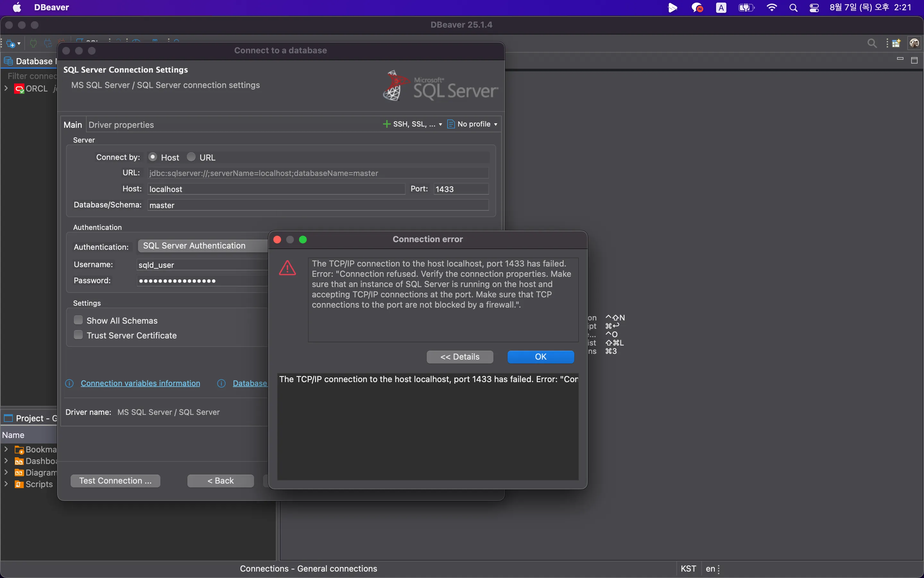
Task: Expand the Diagrams folder
Action: pyautogui.click(x=6, y=472)
